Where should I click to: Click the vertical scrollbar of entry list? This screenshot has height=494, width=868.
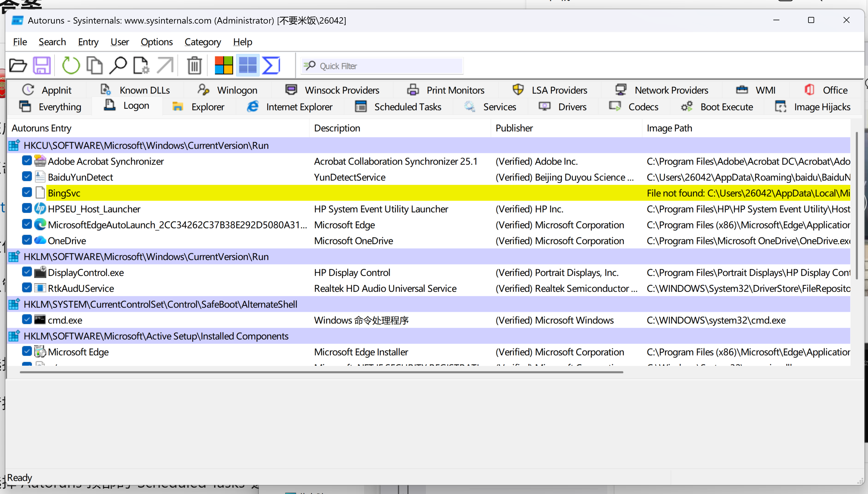click(857, 206)
